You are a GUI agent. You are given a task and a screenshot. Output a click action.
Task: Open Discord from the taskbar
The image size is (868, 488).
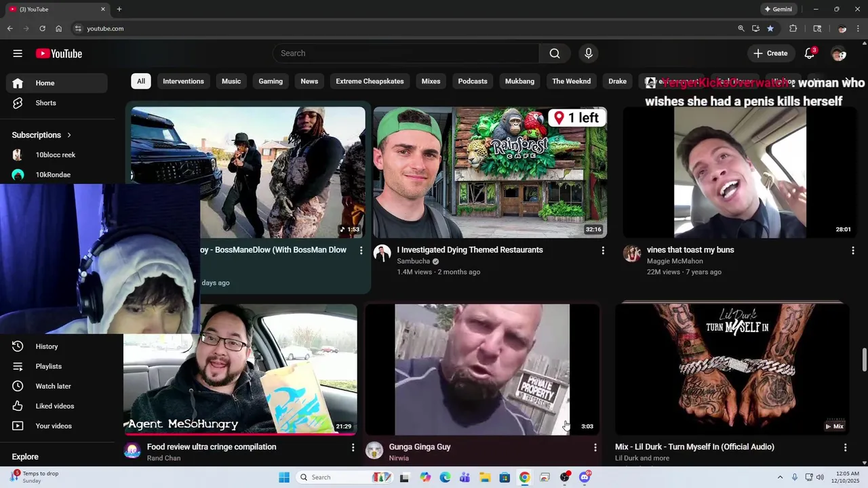pyautogui.click(x=585, y=477)
